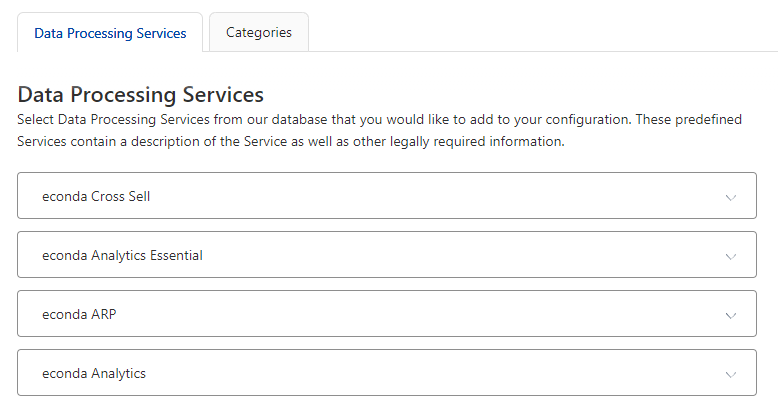Select the Data Processing Services tab
This screenshot has width=778, height=402.
point(110,33)
